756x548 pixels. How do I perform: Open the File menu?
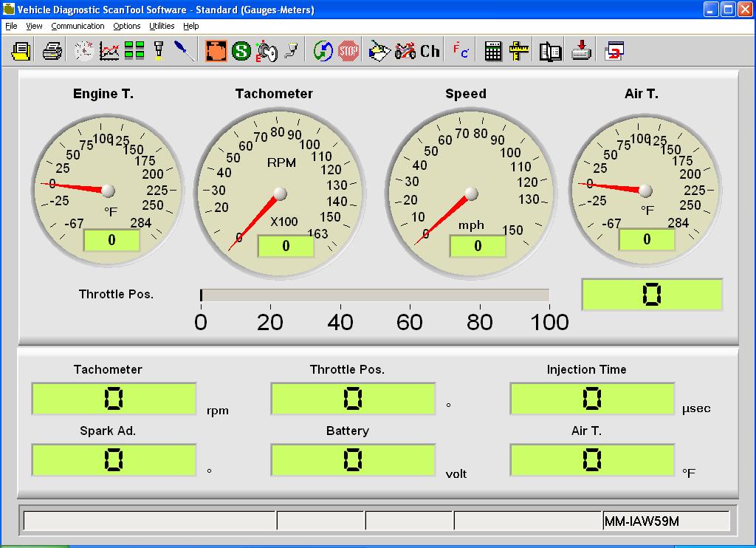coord(11,26)
